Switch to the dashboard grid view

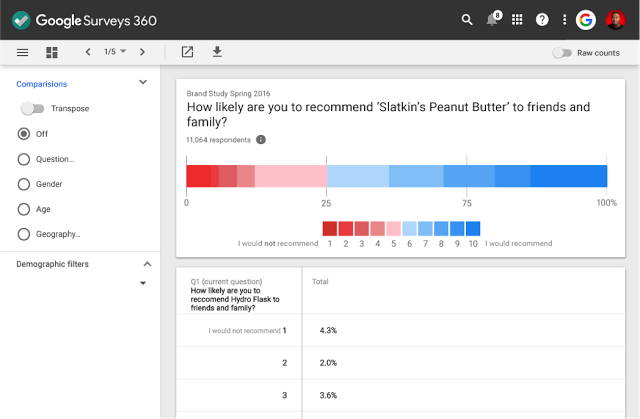[x=52, y=52]
